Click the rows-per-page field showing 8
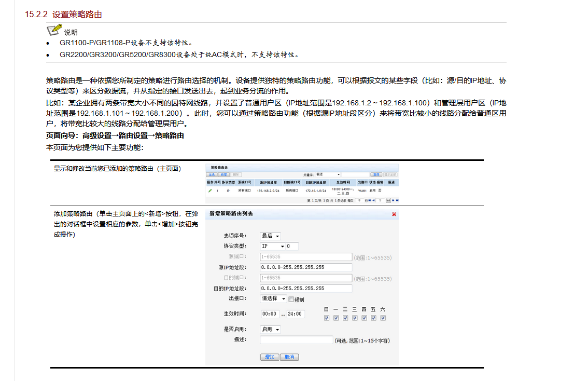This screenshot has width=588, height=381. (359, 200)
